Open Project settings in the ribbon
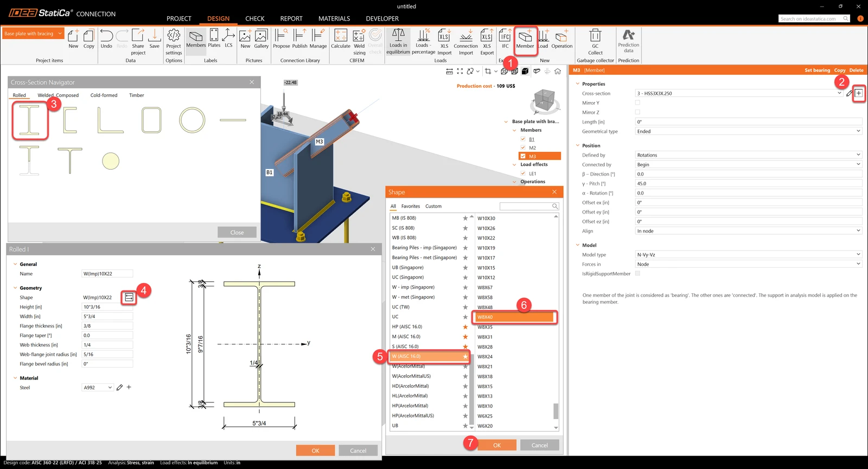Viewport: 868px width, 469px height. (174, 42)
